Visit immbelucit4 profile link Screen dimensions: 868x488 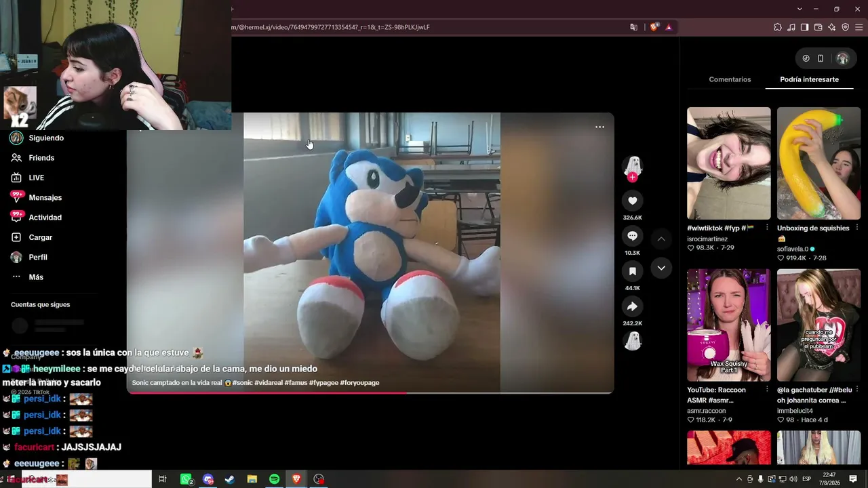[x=795, y=411]
